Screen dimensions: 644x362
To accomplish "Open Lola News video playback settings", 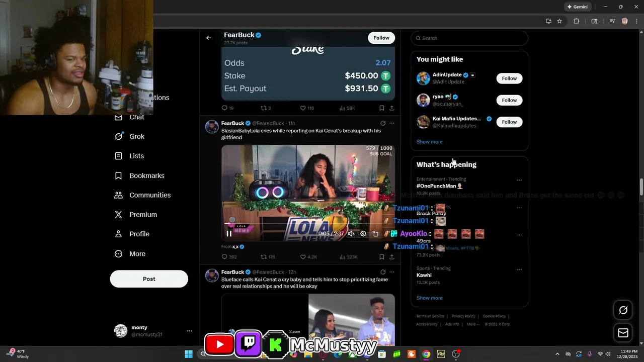I will coord(363,233).
